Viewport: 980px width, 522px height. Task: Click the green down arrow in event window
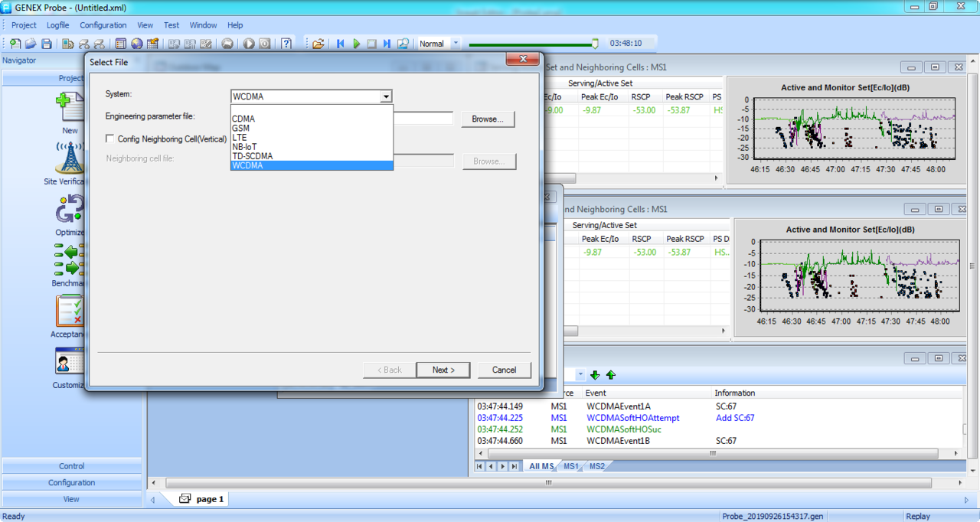click(x=595, y=375)
